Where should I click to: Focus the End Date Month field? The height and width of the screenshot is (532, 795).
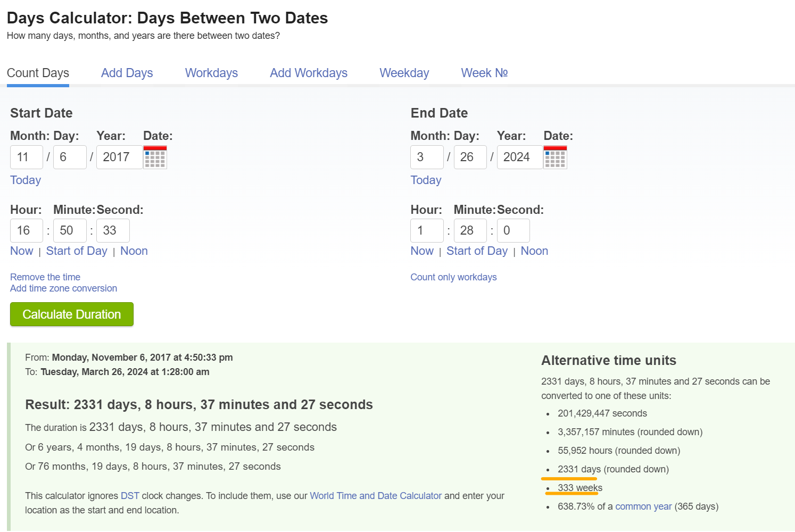pos(427,157)
